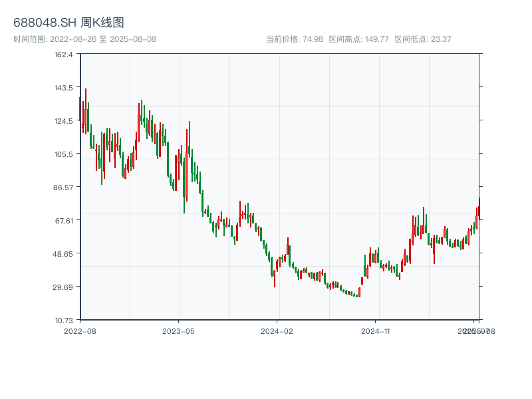Click the current price 当前价格: 74.98
Image resolution: width=532 pixels, height=399 pixels.
point(295,39)
